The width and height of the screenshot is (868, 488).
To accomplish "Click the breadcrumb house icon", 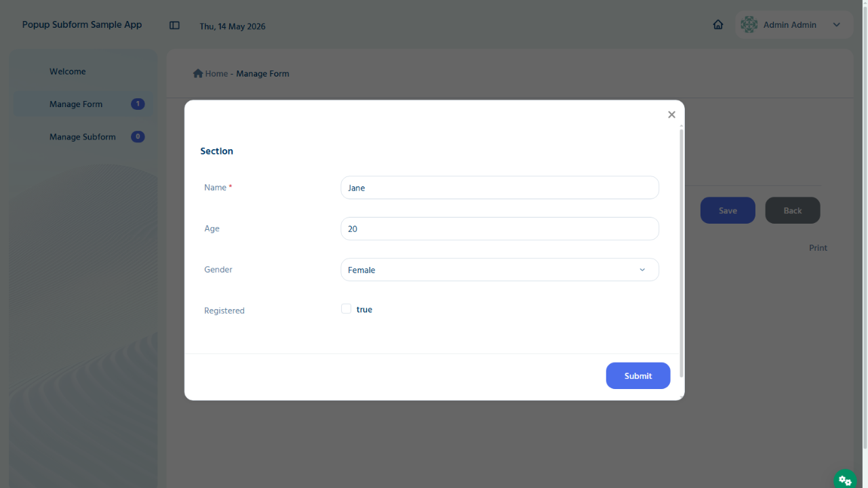I will point(198,73).
